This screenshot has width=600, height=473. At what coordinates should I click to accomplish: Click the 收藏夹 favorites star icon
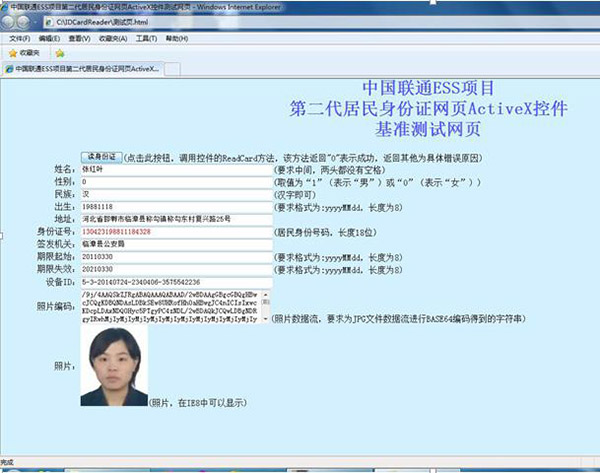pyautogui.click(x=12, y=52)
